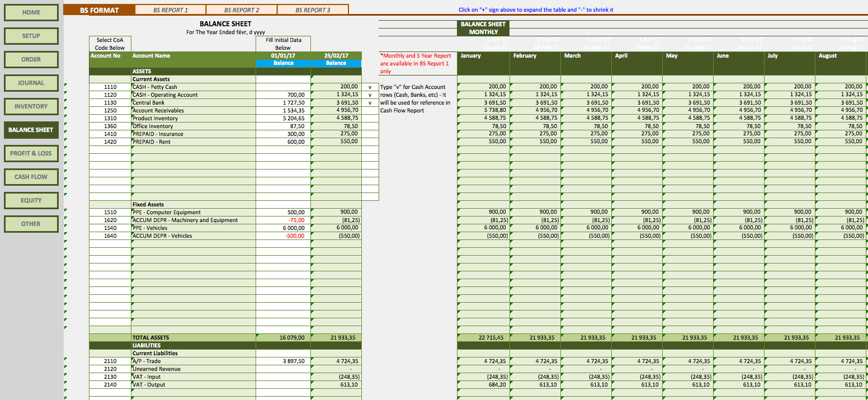Image resolution: width=868 pixels, height=400 pixels.
Task: Open the JOURNAL navigation button
Action: point(31,83)
